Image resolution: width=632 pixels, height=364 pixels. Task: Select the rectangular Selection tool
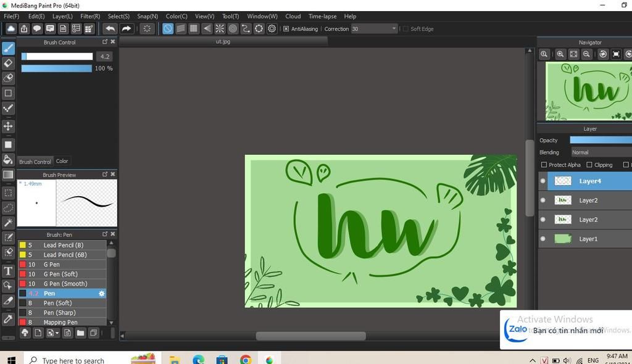[x=8, y=192]
